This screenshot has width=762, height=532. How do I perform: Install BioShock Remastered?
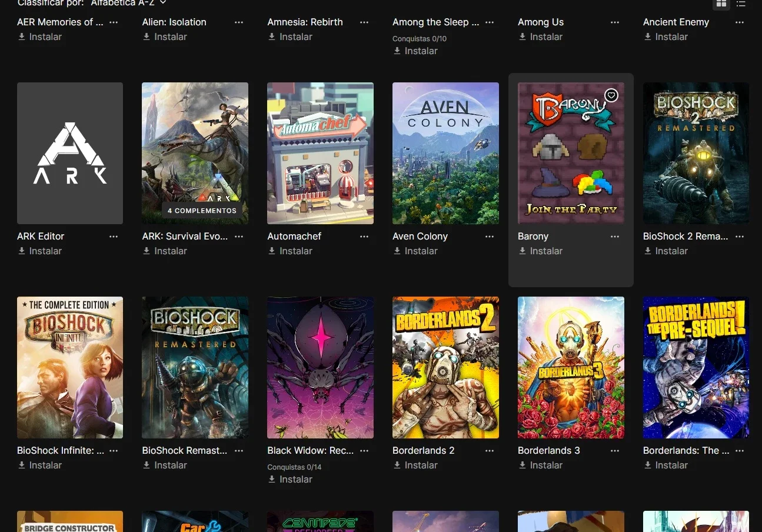[165, 465]
